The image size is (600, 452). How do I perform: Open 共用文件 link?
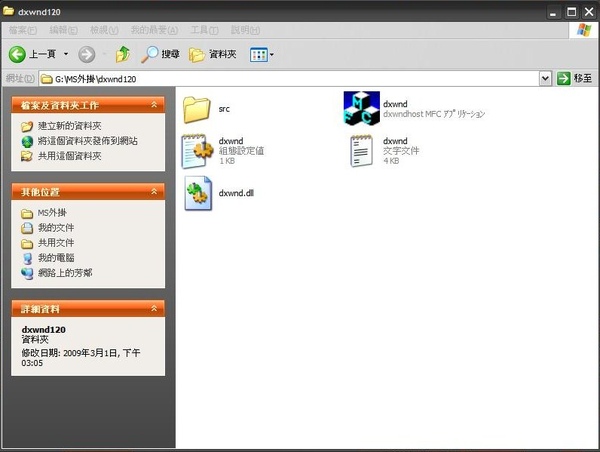[56, 243]
